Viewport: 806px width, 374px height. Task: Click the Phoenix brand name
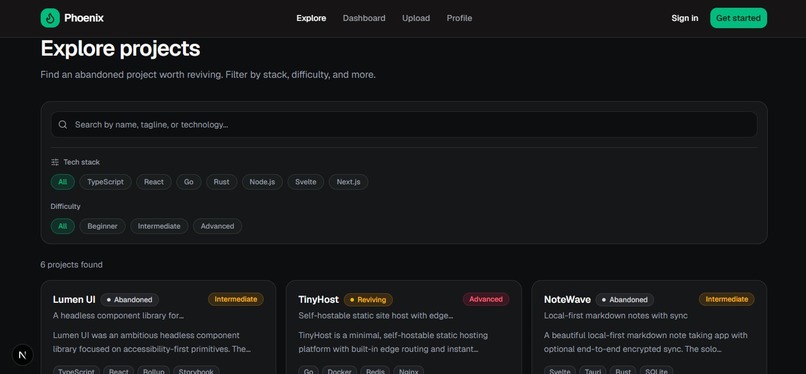pos(84,18)
